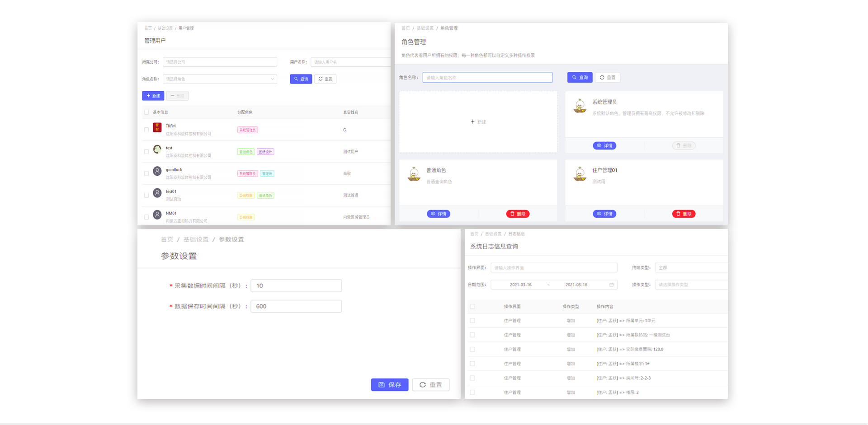Image resolution: width=868 pixels, height=425 pixels.
Task: Select the first log row checkbox
Action: tap(472, 321)
